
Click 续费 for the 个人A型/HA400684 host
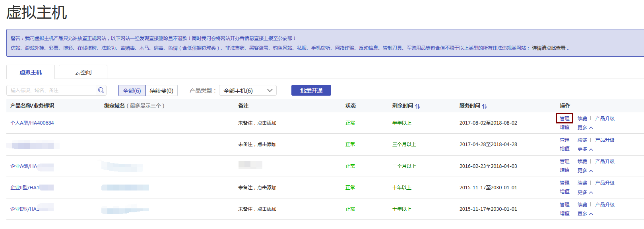click(x=582, y=118)
